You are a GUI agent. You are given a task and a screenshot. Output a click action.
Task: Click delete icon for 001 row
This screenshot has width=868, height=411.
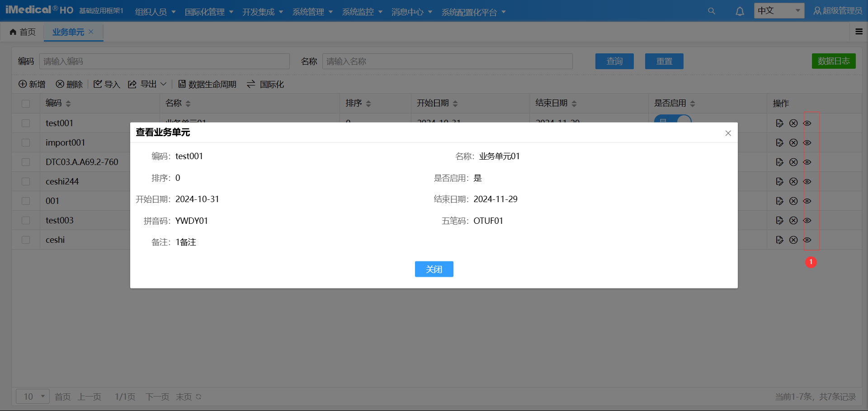tap(793, 201)
